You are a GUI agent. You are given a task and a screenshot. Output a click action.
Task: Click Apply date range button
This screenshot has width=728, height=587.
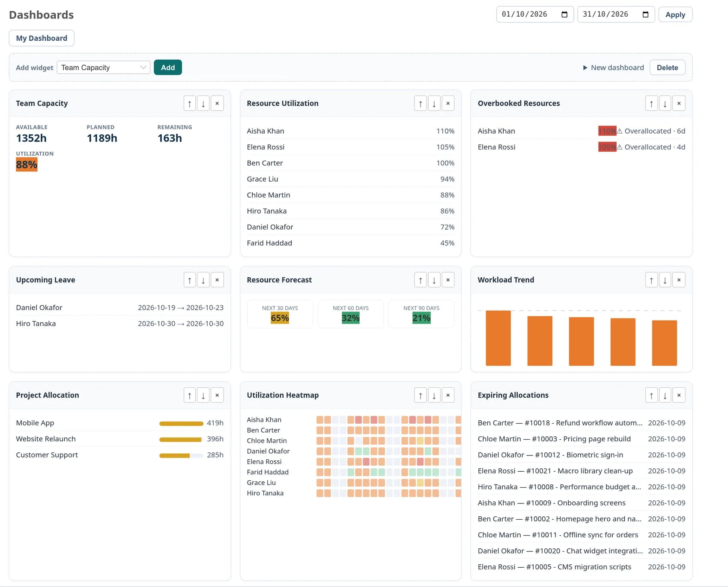(675, 15)
